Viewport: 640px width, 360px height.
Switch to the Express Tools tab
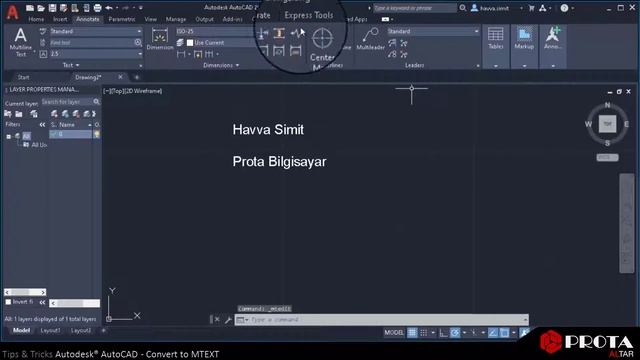tap(309, 15)
